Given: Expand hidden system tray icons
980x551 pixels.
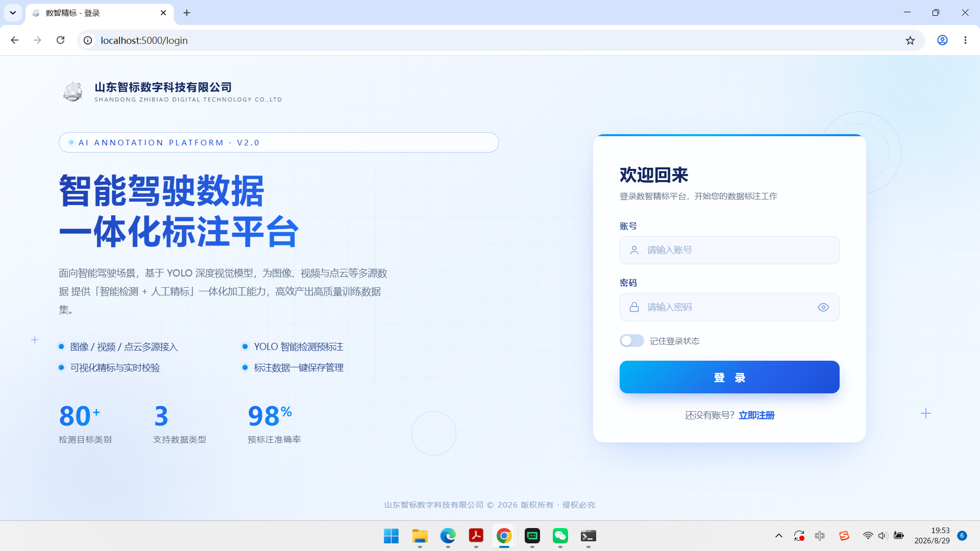Looking at the screenshot, I should [778, 536].
